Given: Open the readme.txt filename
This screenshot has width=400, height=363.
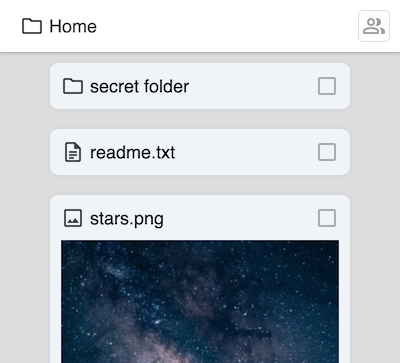Looking at the screenshot, I should coord(132,152).
